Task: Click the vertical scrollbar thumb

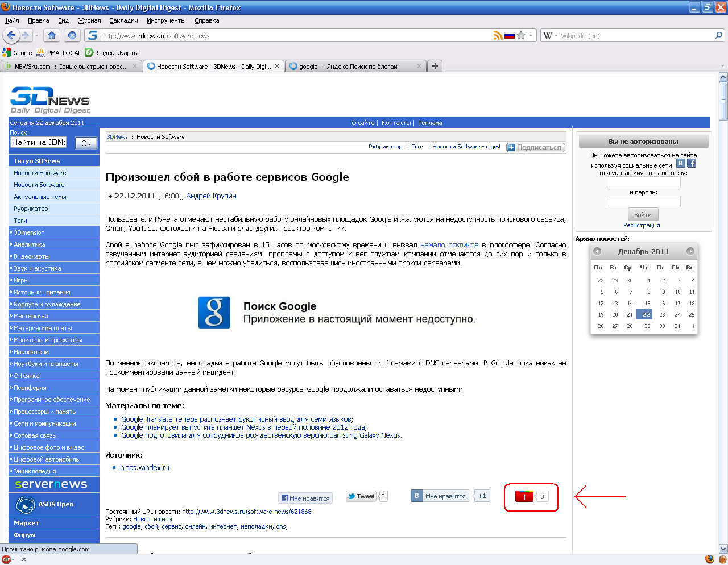Action: [723, 101]
